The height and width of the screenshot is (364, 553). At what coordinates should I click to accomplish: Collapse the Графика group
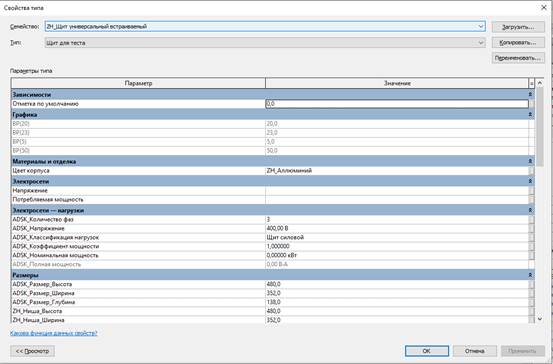point(530,115)
